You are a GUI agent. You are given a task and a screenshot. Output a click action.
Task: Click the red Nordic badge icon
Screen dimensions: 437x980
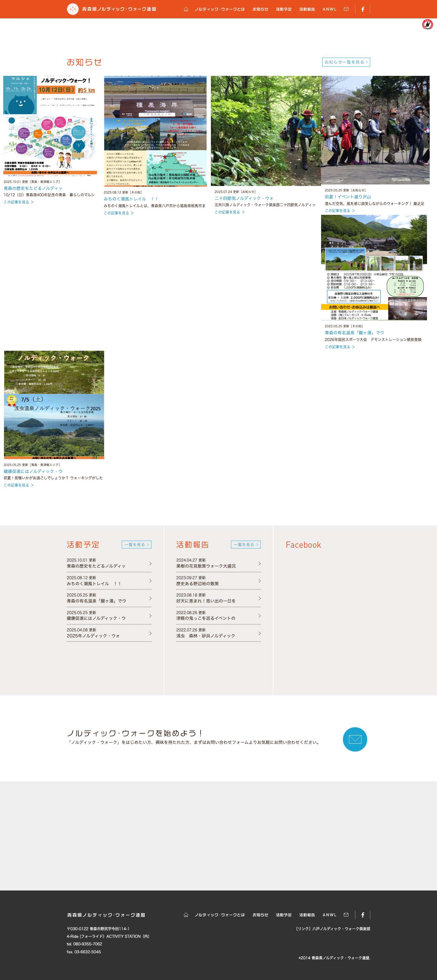428,24
